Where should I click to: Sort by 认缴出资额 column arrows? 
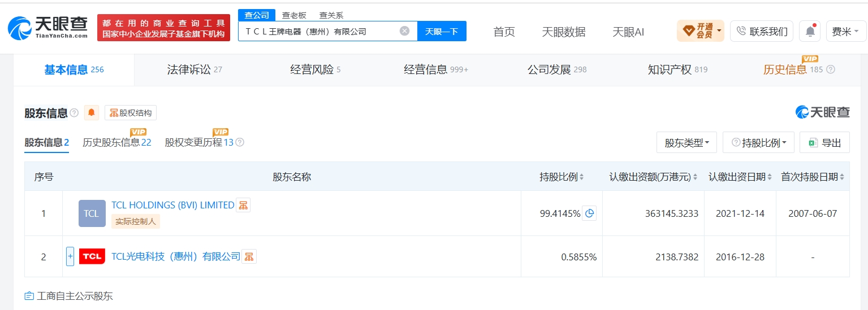pyautogui.click(x=696, y=177)
